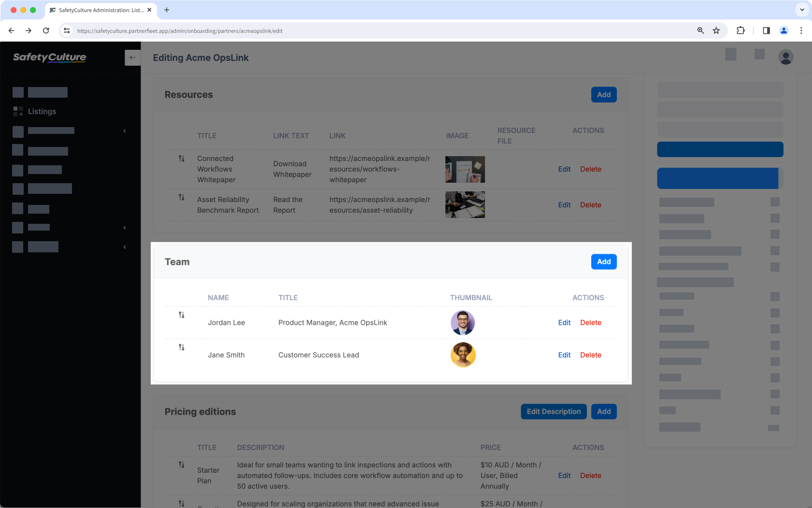This screenshot has width=812, height=508.
Task: Click the Asset Reliability report image
Action: coord(465,204)
